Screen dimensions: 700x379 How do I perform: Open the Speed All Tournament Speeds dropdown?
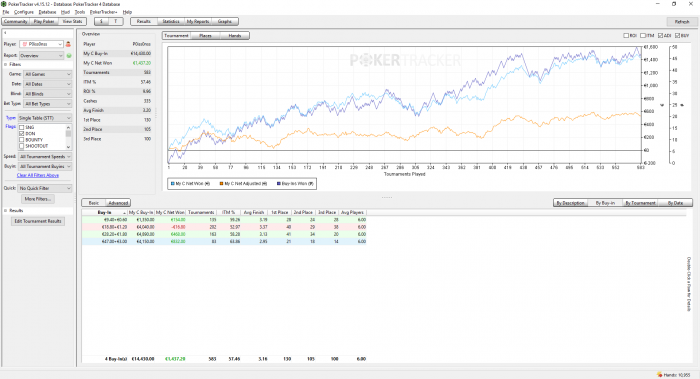pyautogui.click(x=45, y=157)
